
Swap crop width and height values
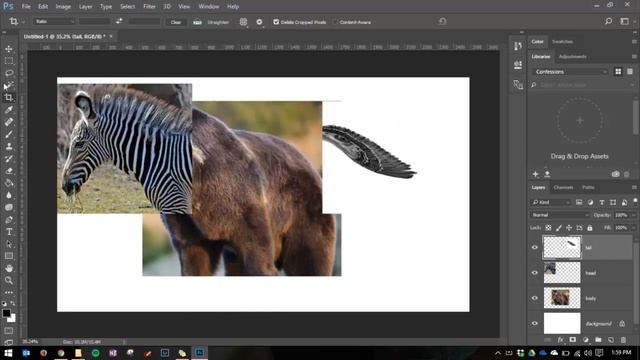[x=119, y=21]
